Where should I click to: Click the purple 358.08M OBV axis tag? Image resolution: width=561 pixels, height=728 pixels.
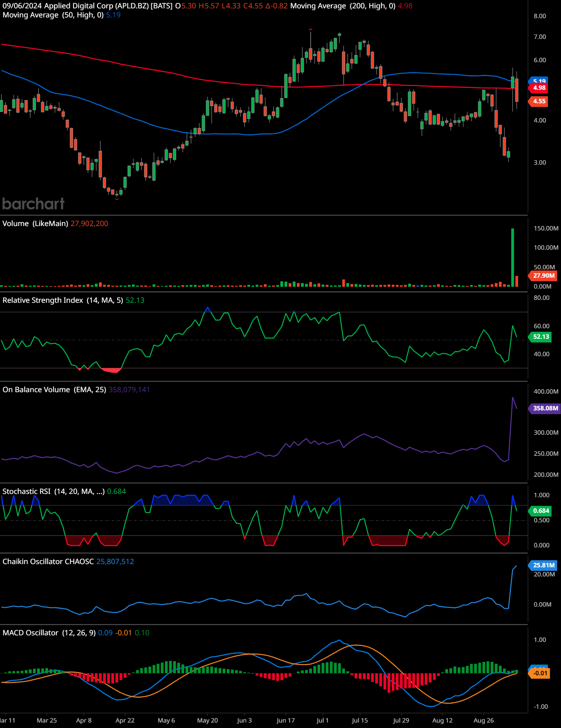point(545,408)
